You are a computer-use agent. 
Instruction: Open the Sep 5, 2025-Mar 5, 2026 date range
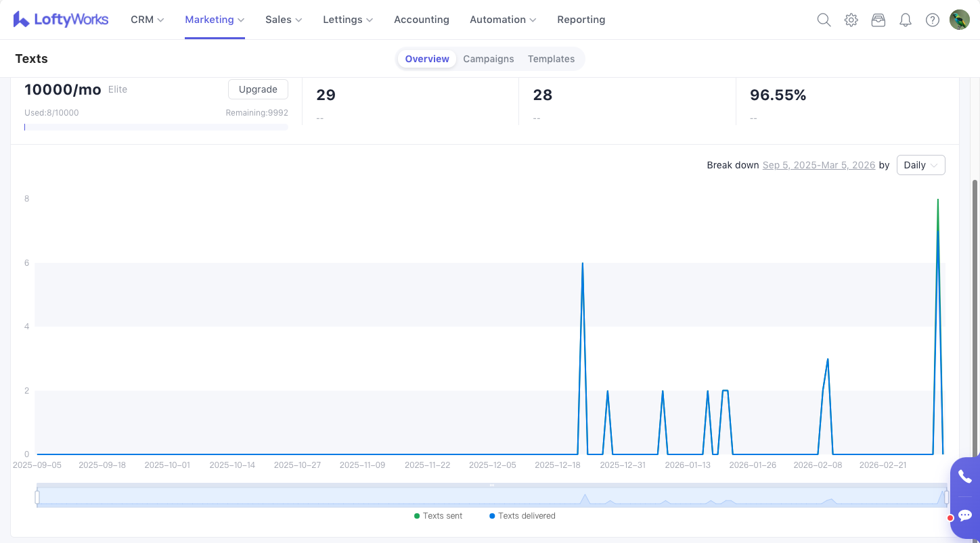click(x=818, y=165)
